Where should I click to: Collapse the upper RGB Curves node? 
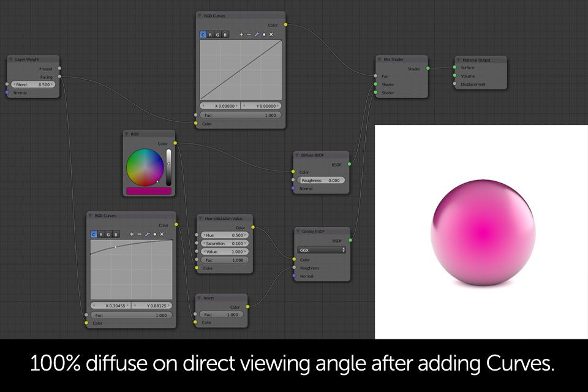click(200, 16)
